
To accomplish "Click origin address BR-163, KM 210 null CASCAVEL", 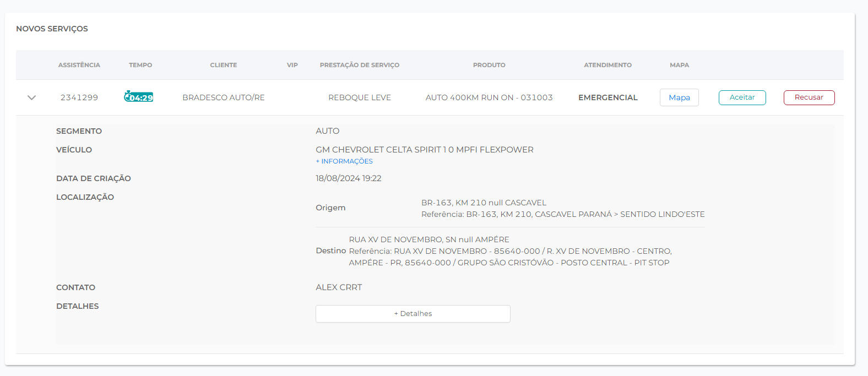I will point(484,203).
